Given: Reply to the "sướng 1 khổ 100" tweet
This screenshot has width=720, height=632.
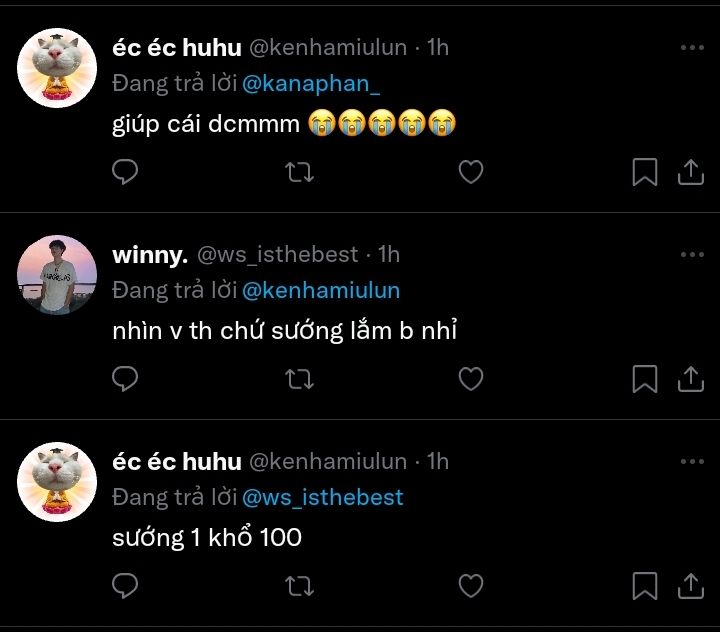Looking at the screenshot, I should 125,585.
